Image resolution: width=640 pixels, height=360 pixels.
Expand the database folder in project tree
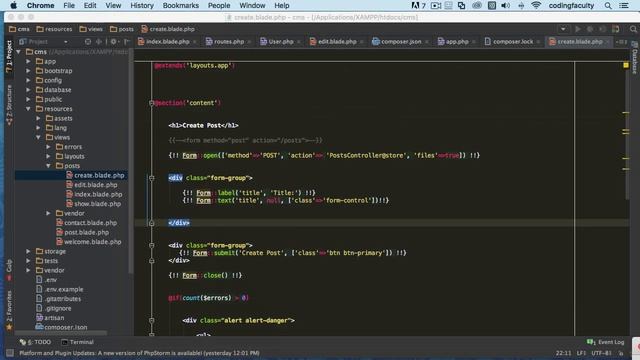click(28, 90)
